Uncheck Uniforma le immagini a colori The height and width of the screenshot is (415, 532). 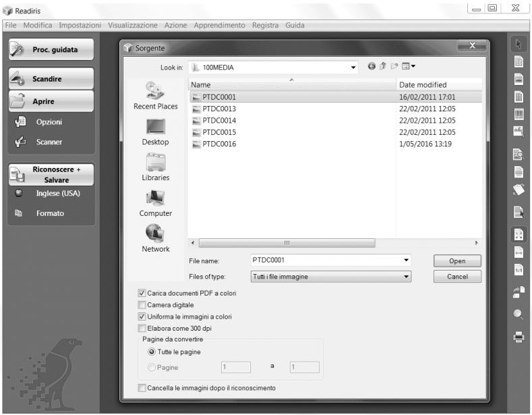142,316
